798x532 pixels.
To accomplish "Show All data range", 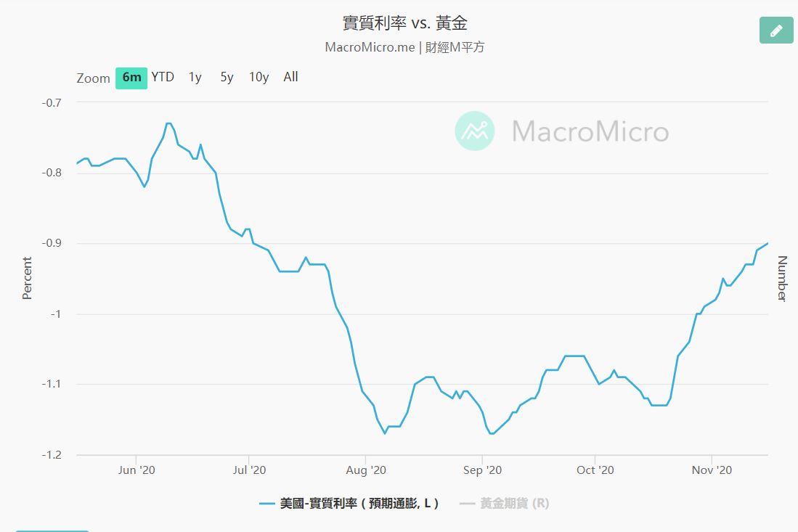I will pos(290,77).
